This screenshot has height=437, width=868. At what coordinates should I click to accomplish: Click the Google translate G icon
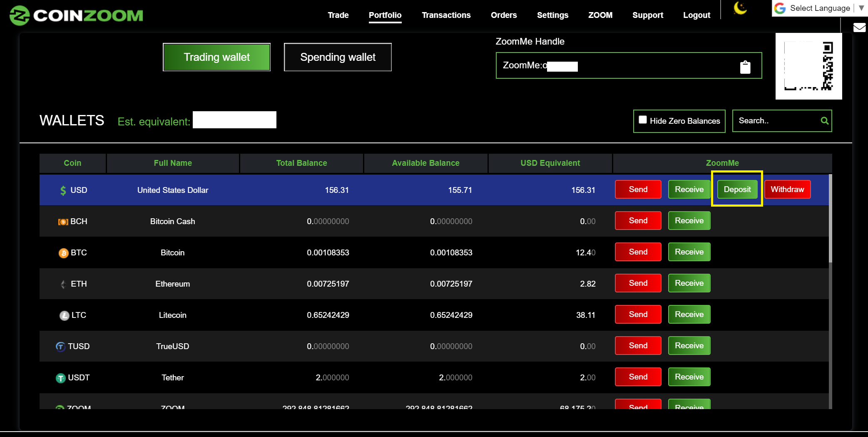(x=780, y=8)
